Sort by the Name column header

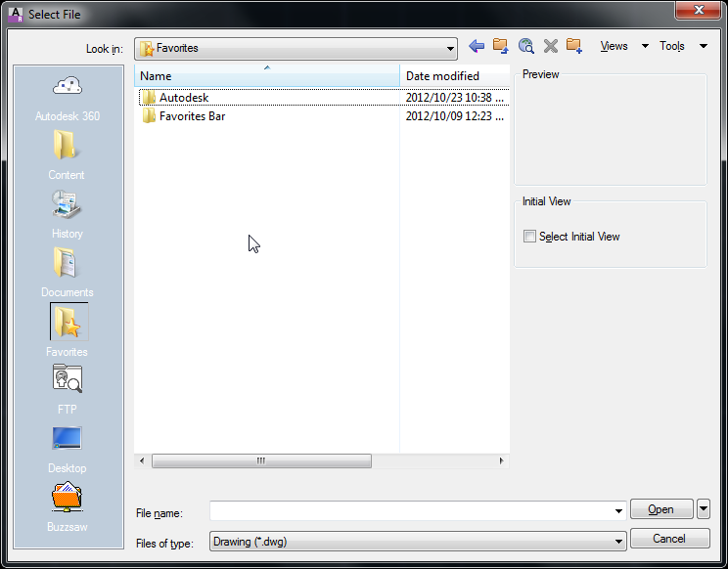pos(267,75)
